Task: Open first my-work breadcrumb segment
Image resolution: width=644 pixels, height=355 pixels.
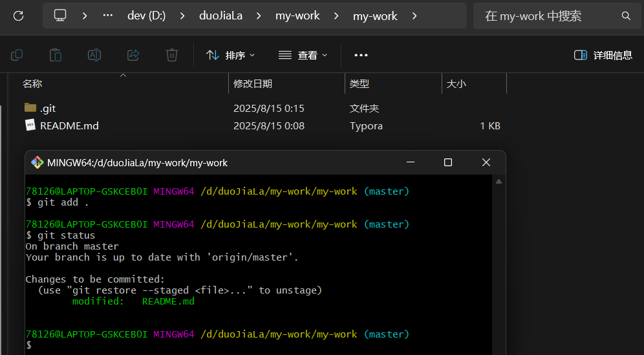Action: click(x=297, y=16)
